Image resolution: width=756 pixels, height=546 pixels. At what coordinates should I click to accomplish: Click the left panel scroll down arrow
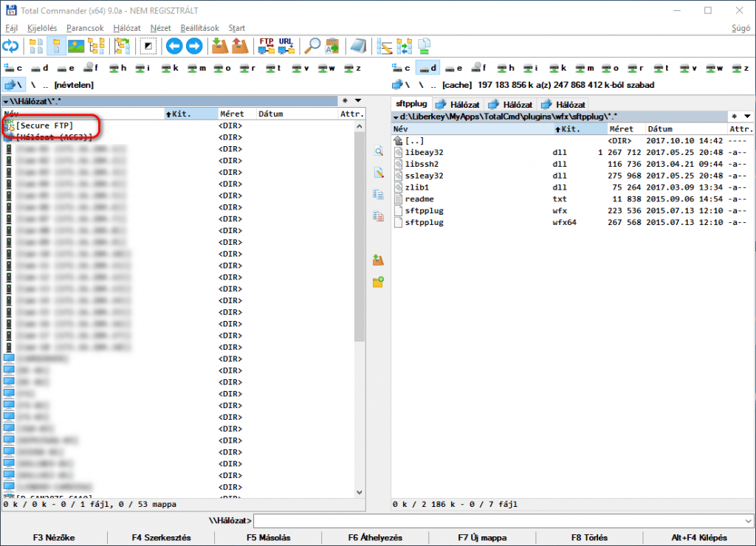coord(360,492)
